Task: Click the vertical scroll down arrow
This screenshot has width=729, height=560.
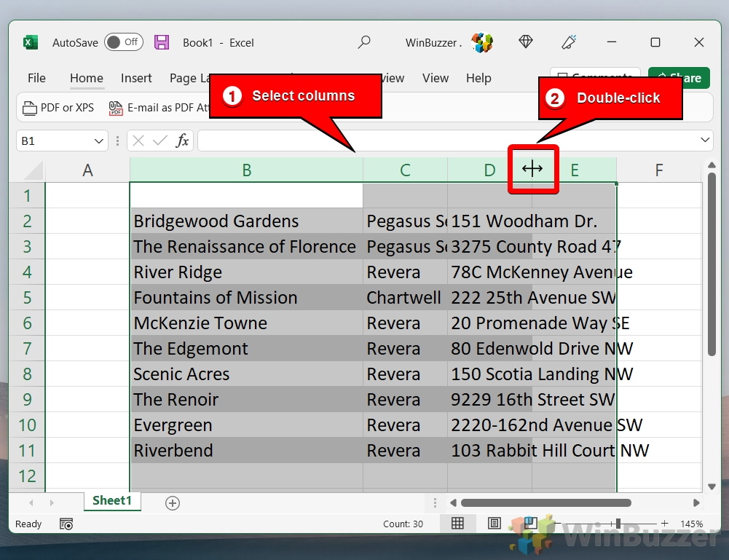Action: (x=712, y=486)
